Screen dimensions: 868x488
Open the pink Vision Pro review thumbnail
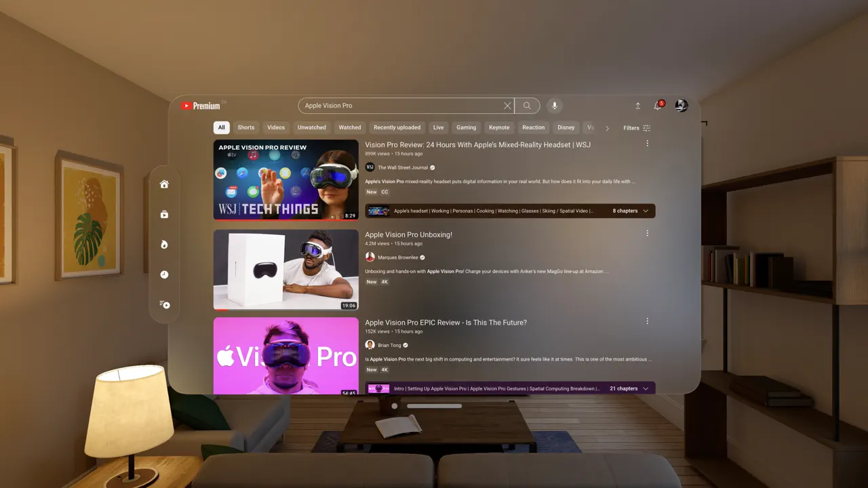tap(286, 356)
